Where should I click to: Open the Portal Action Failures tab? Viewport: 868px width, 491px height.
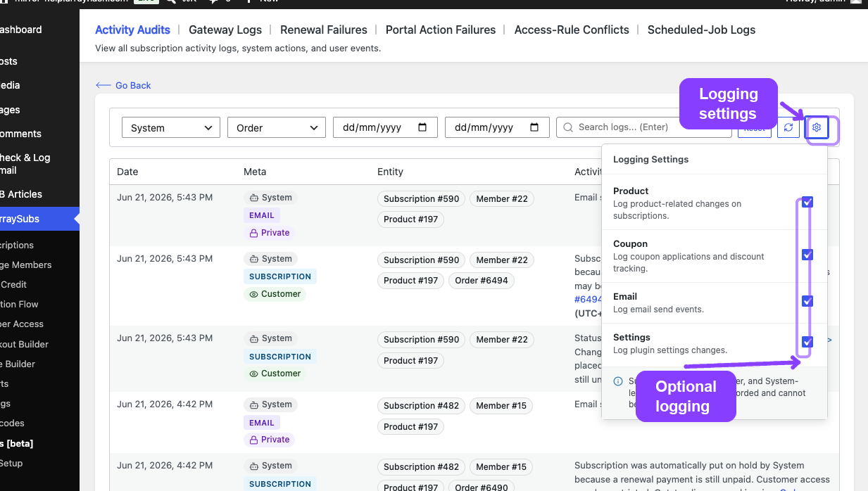[x=441, y=30]
